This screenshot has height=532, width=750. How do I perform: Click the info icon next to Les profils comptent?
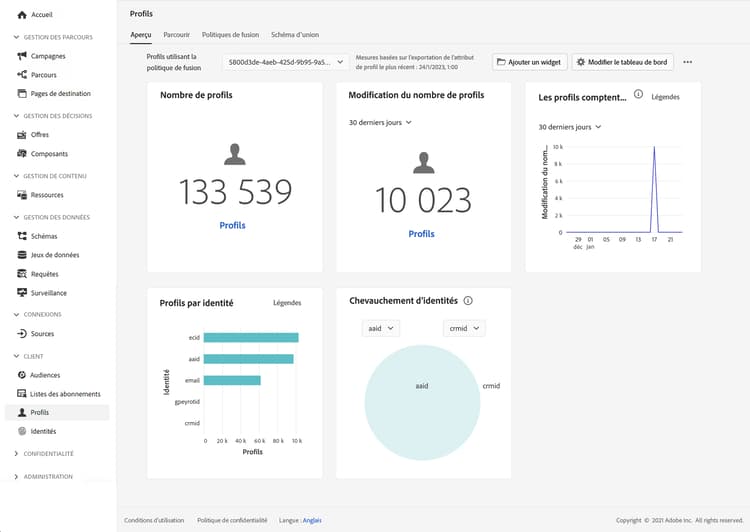pos(638,94)
